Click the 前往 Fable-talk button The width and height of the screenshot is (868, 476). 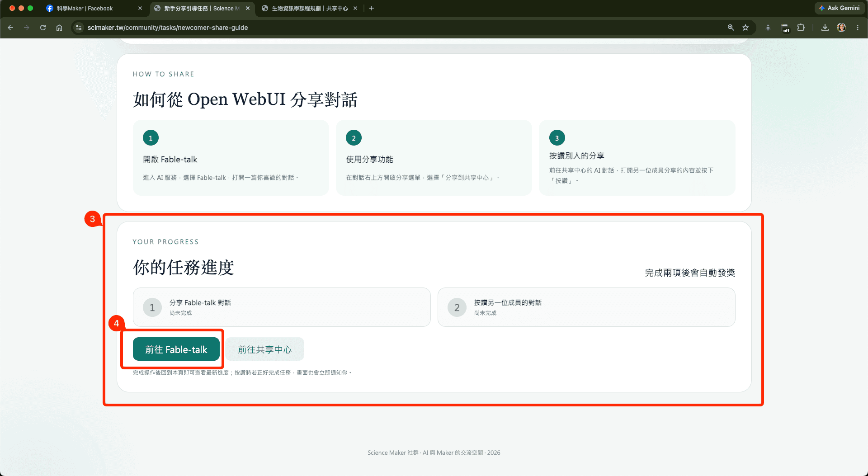tap(176, 349)
